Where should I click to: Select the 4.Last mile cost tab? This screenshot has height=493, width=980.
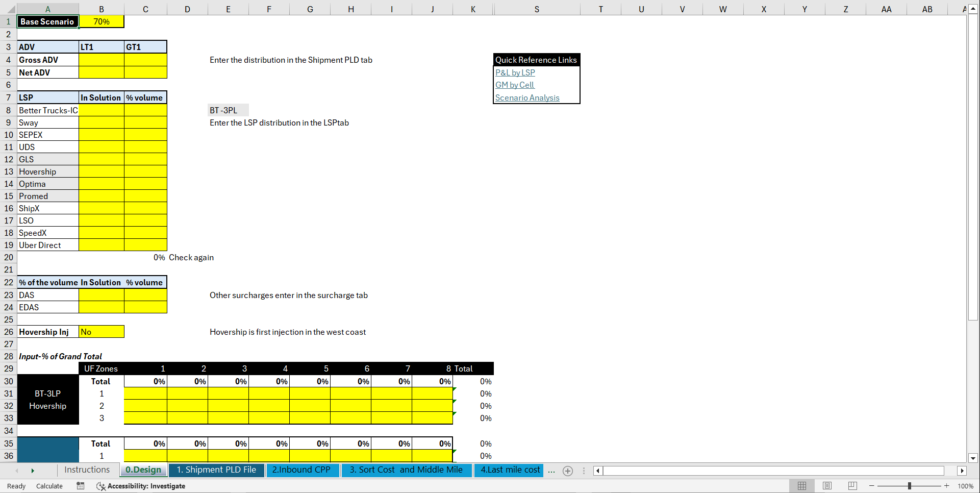[509, 470]
